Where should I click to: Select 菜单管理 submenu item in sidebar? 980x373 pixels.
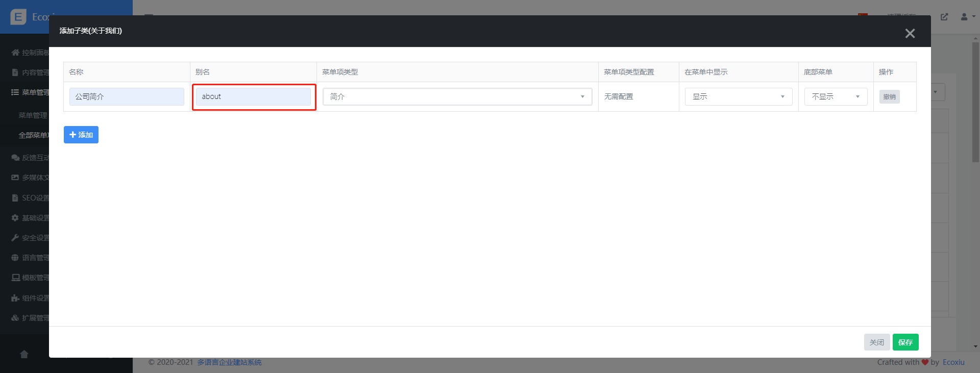(x=33, y=115)
